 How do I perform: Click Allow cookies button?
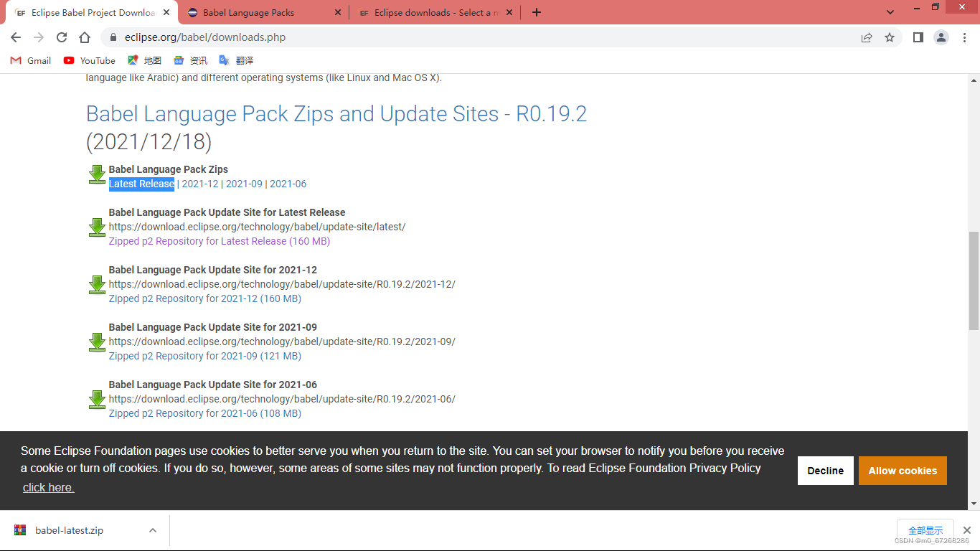[903, 471]
